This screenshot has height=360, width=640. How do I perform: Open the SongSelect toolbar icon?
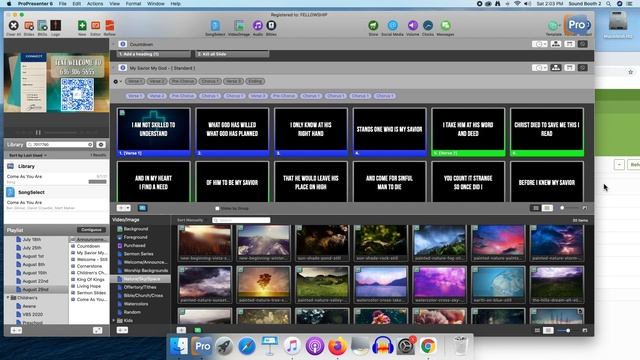[215, 26]
